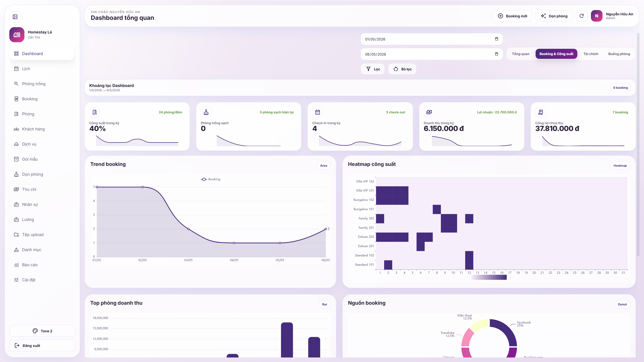
Task: Click the Lịch calendar icon
Action: point(16,69)
